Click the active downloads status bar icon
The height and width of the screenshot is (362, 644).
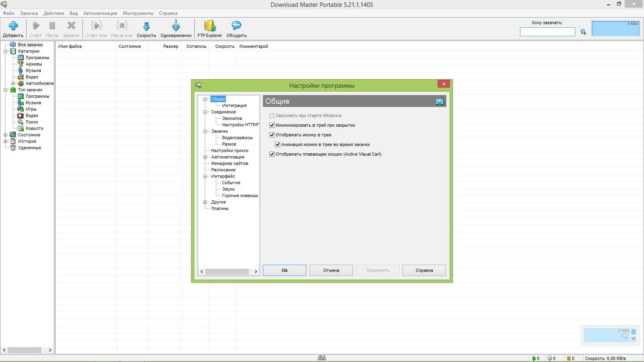click(534, 358)
